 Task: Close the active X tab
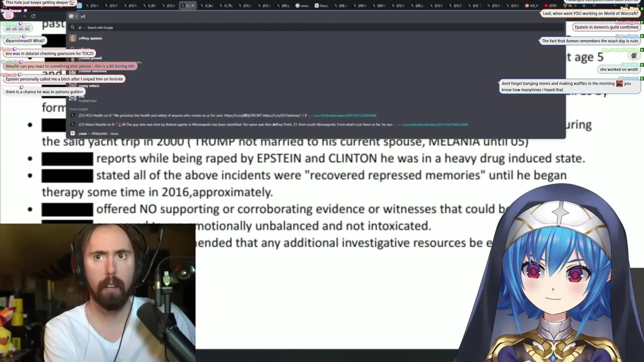pos(193,6)
